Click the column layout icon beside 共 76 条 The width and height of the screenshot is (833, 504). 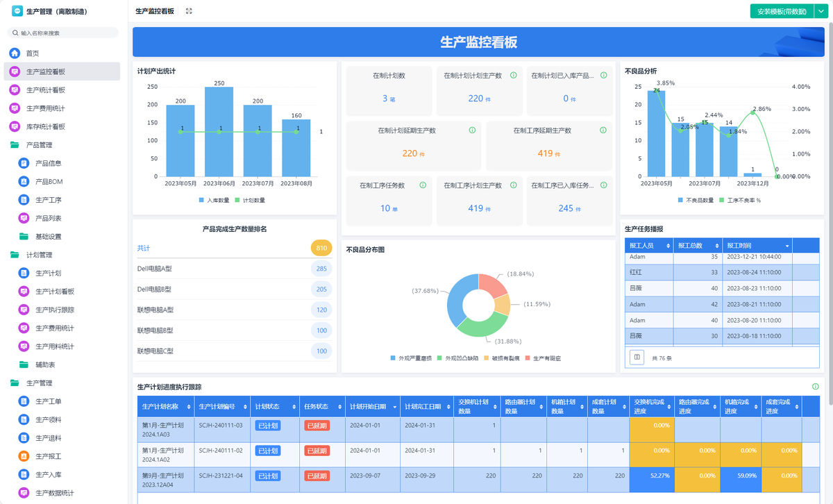pos(636,357)
